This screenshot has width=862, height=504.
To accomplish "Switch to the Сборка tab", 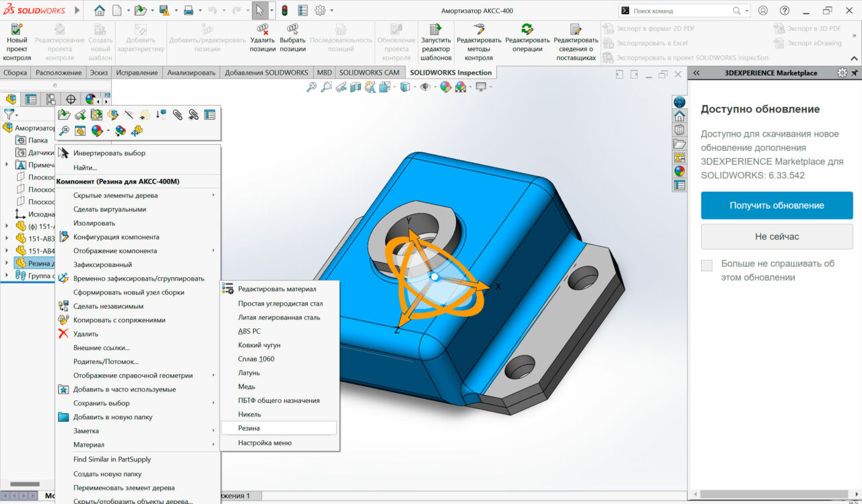I will click(x=15, y=73).
